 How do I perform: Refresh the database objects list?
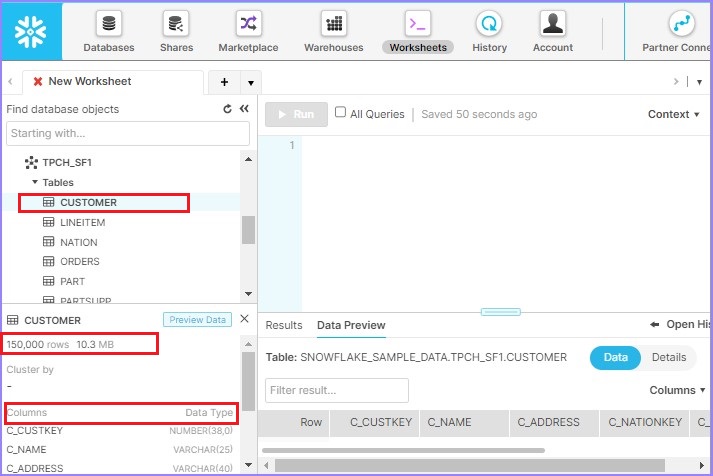click(x=227, y=109)
